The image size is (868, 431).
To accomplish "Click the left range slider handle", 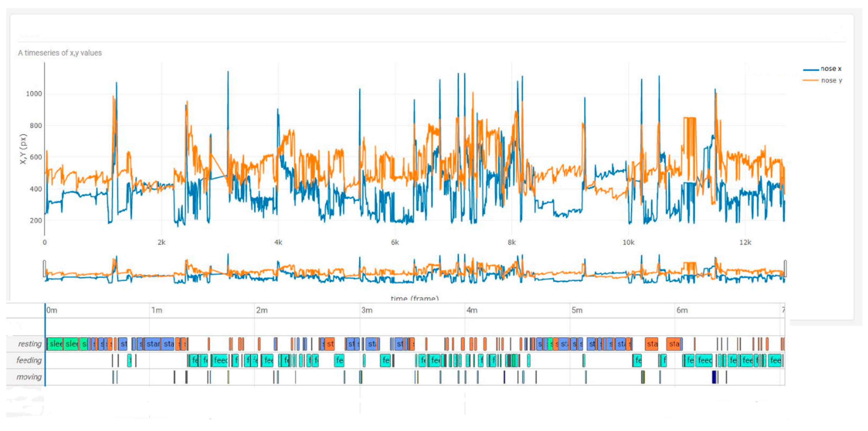I will [x=44, y=269].
